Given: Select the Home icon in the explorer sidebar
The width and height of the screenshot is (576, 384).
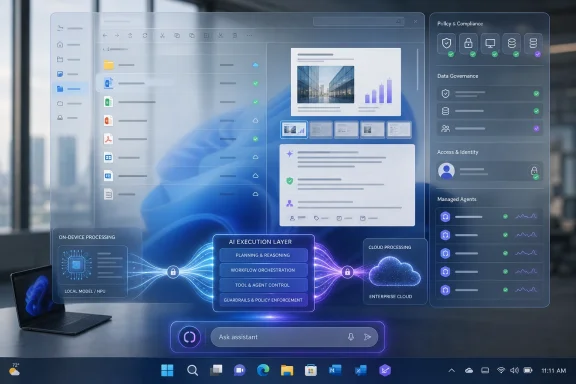Looking at the screenshot, I should pyautogui.click(x=60, y=44).
